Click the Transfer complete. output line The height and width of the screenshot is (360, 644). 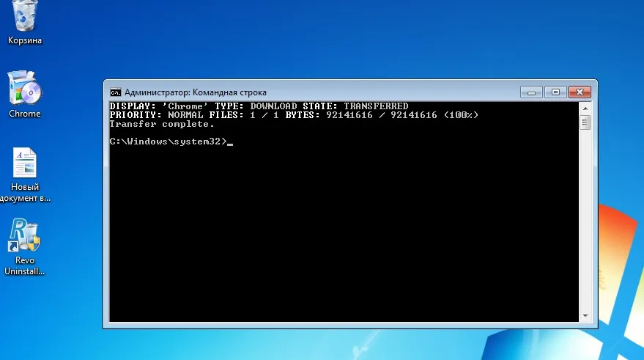[162, 124]
